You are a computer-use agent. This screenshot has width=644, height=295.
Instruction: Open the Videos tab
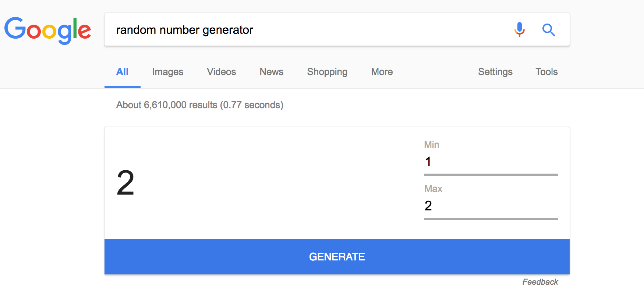(x=221, y=72)
